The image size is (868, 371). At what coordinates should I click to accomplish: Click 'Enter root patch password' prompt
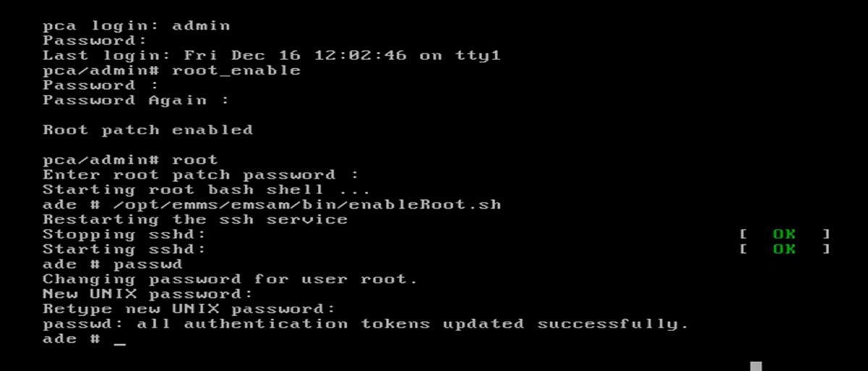tap(201, 175)
